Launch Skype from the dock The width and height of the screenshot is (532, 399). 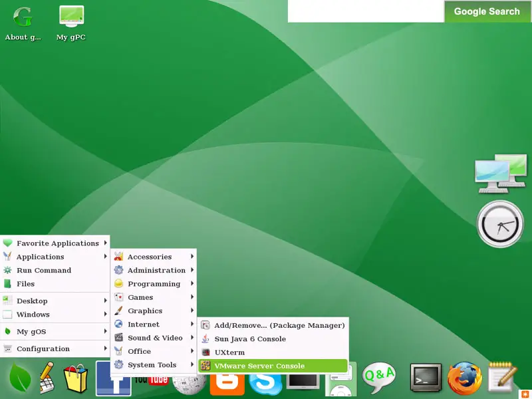(265, 385)
